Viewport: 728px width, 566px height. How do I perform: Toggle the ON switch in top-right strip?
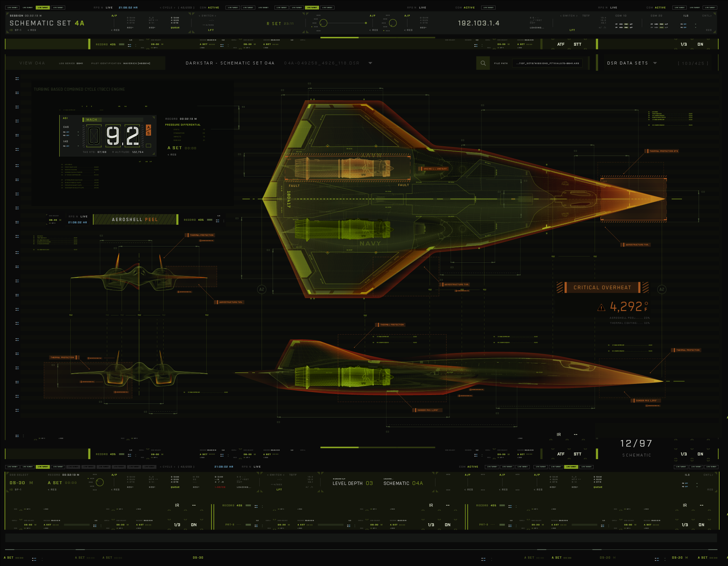click(700, 44)
